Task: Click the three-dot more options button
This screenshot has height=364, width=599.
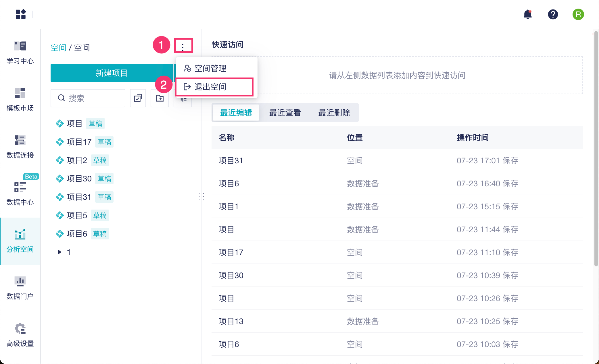Action: pyautogui.click(x=183, y=46)
